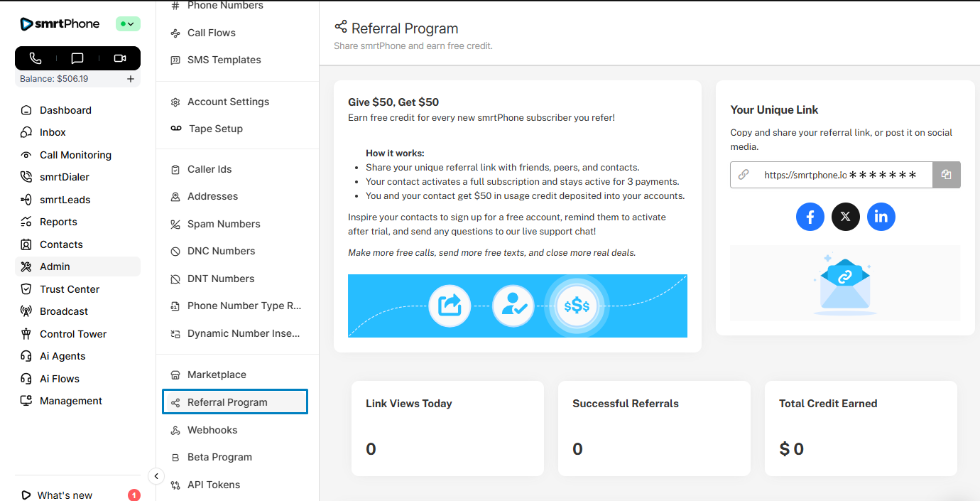Click the video camera icon
Viewport: 980px width, 501px height.
(119, 58)
